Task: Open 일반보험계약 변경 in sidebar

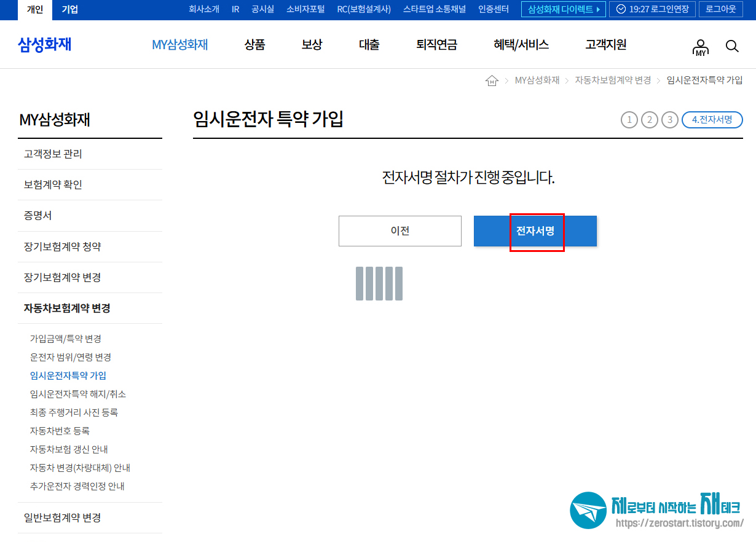Action: click(90, 518)
